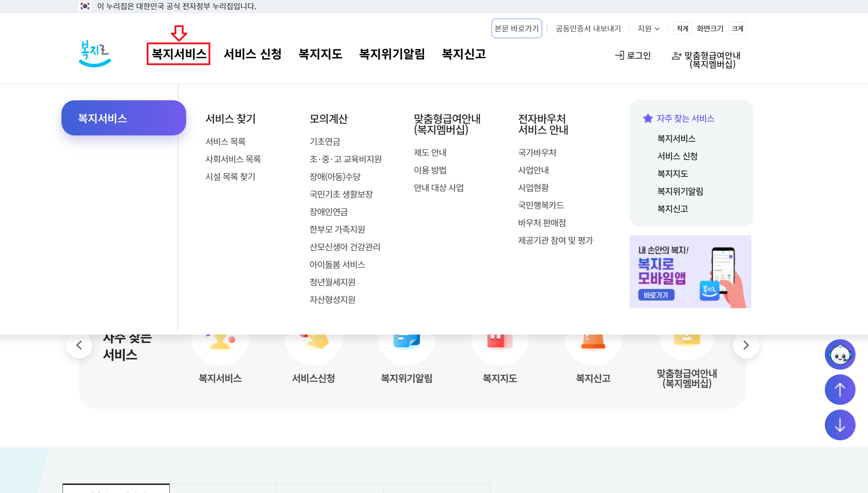Decrease screen size with 작게
Screen dimensions: 868x493
click(x=682, y=29)
